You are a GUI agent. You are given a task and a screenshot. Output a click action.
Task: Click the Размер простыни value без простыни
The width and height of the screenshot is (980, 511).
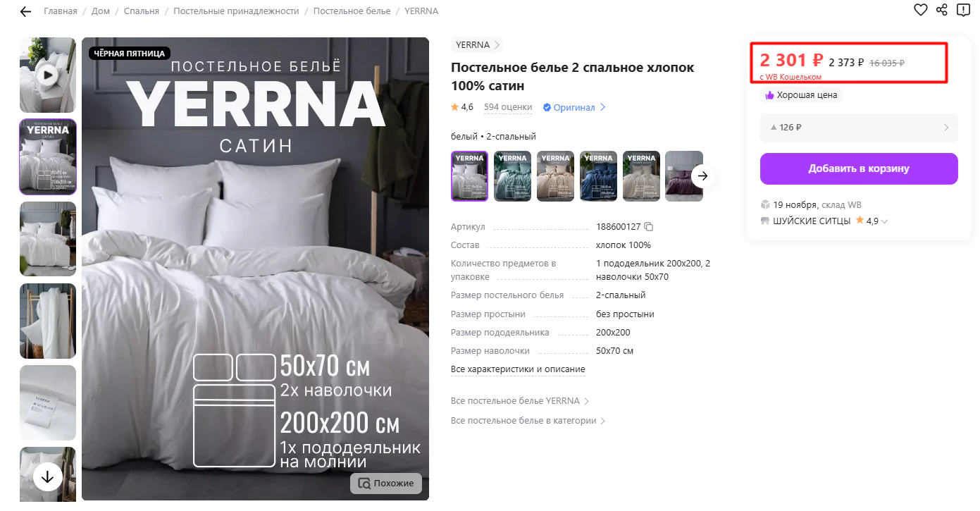[625, 314]
